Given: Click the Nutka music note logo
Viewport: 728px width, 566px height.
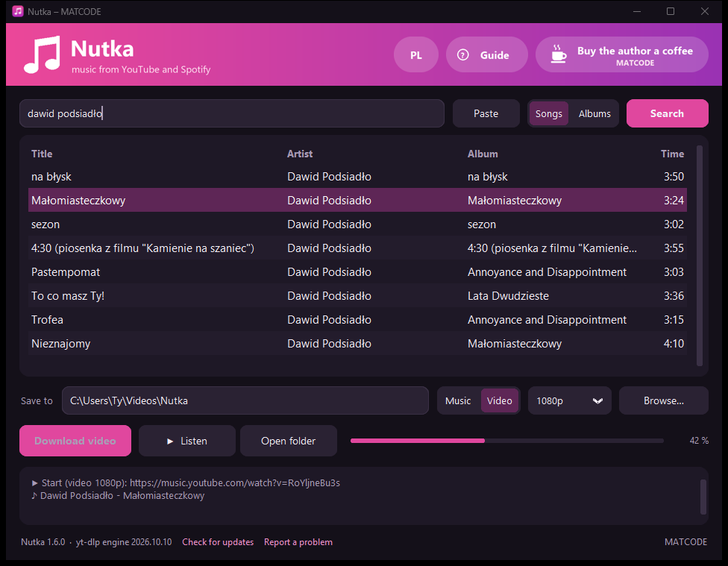Looking at the screenshot, I should click(43, 54).
